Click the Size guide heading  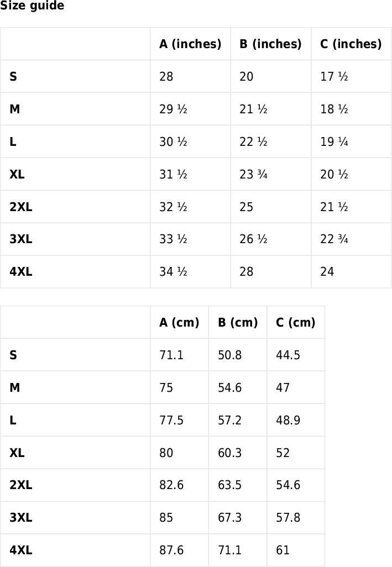pos(32,6)
